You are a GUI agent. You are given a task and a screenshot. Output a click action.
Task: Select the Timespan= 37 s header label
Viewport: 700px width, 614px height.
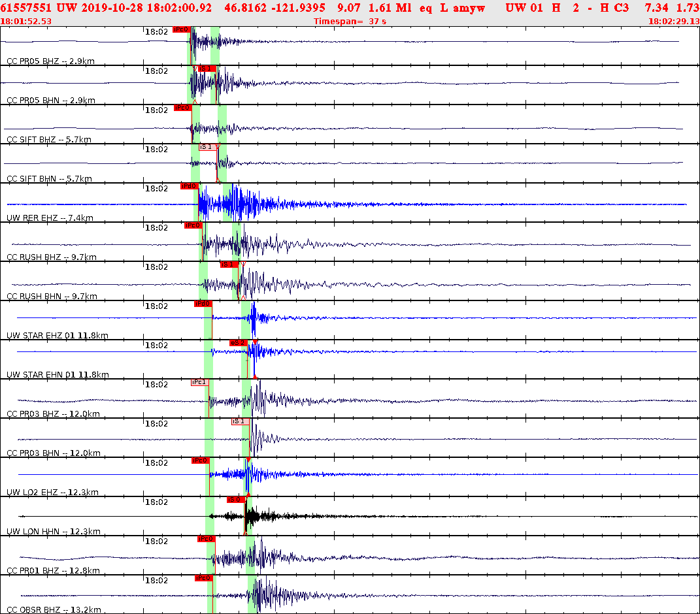pyautogui.click(x=350, y=20)
